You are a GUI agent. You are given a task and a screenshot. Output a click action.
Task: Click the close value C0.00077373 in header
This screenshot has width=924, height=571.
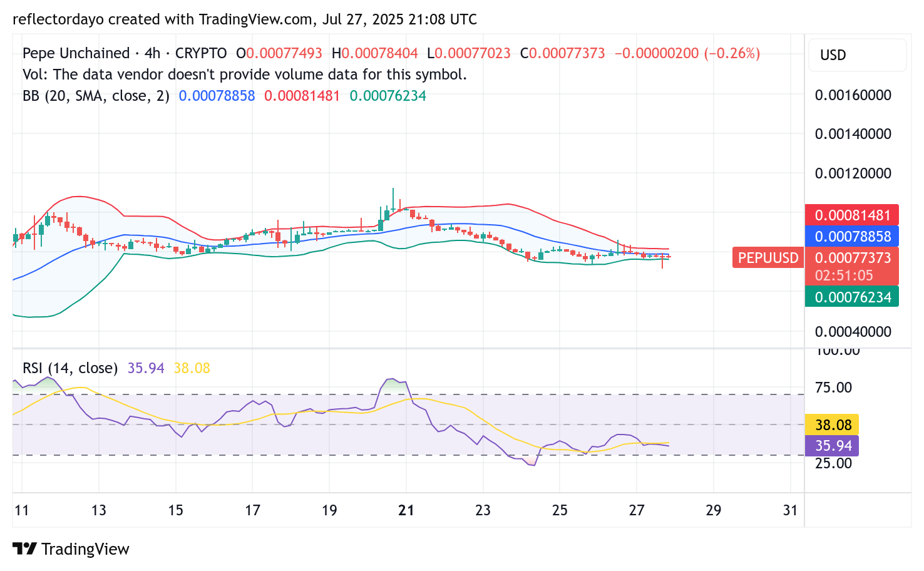pos(563,53)
